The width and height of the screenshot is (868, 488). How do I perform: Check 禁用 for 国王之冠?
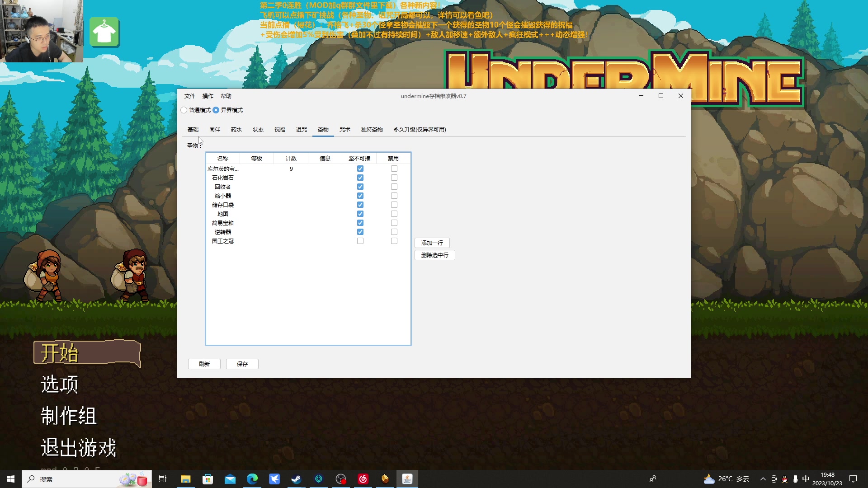click(x=394, y=241)
